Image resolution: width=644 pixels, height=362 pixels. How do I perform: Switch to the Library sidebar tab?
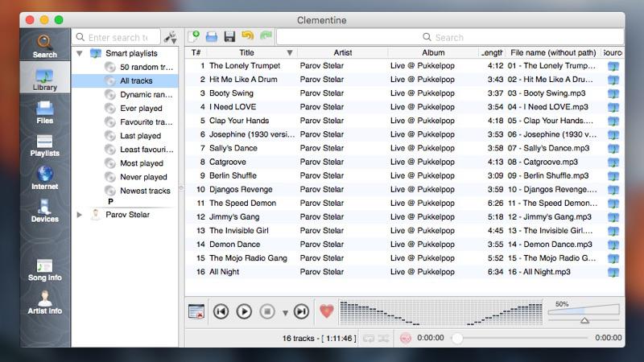point(44,79)
